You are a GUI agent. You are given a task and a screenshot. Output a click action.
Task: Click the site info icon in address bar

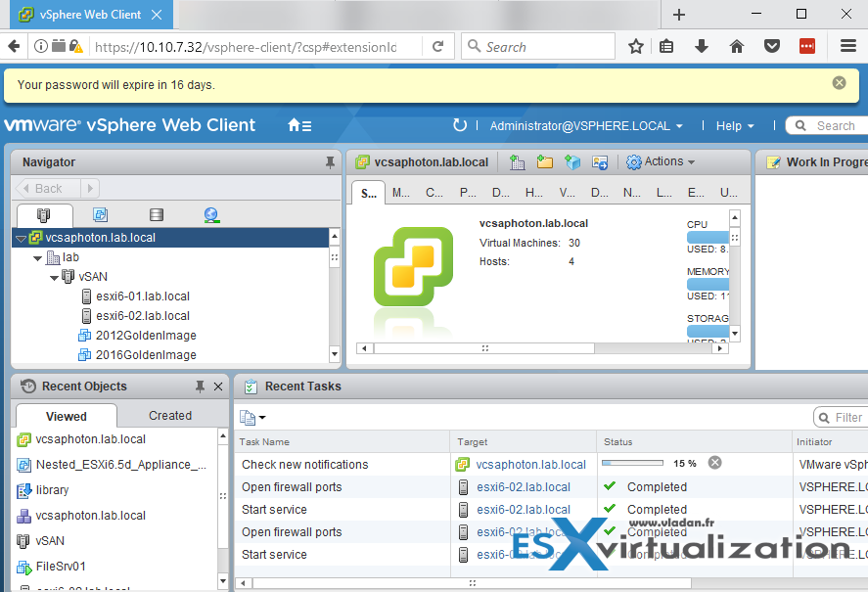pyautogui.click(x=40, y=46)
